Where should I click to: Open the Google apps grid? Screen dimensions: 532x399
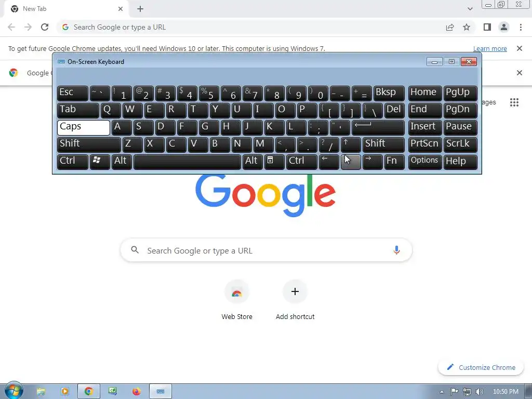514,102
